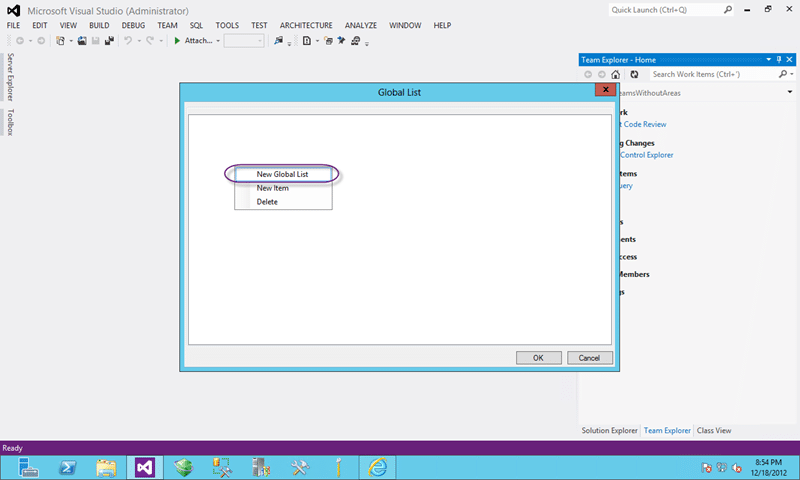Open File Explorer from the taskbar
This screenshot has width=800, height=480.
pos(106,467)
